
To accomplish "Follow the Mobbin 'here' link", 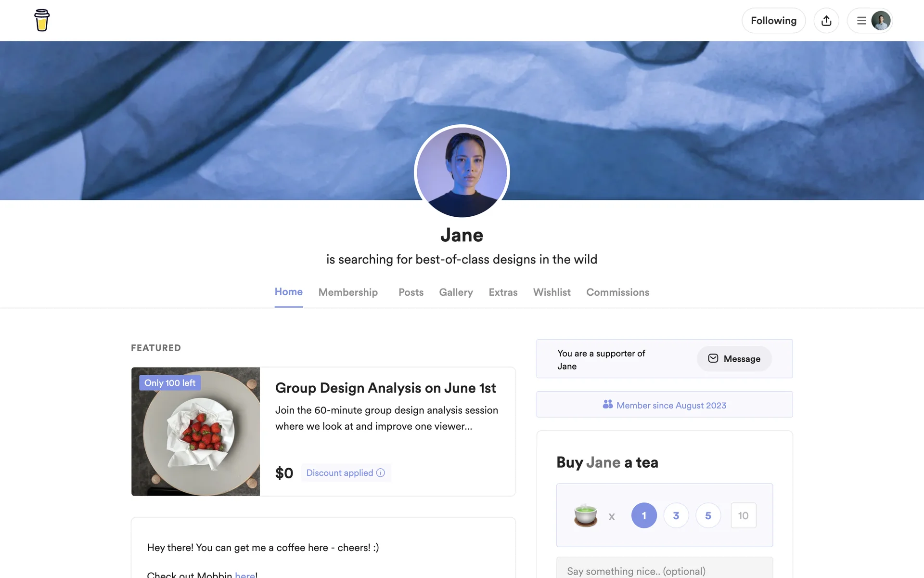I will click(245, 574).
